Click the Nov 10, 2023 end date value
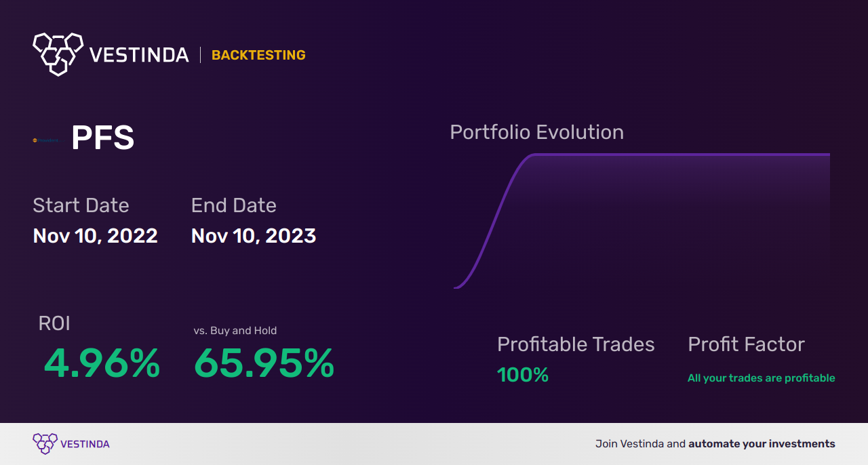 click(x=254, y=236)
